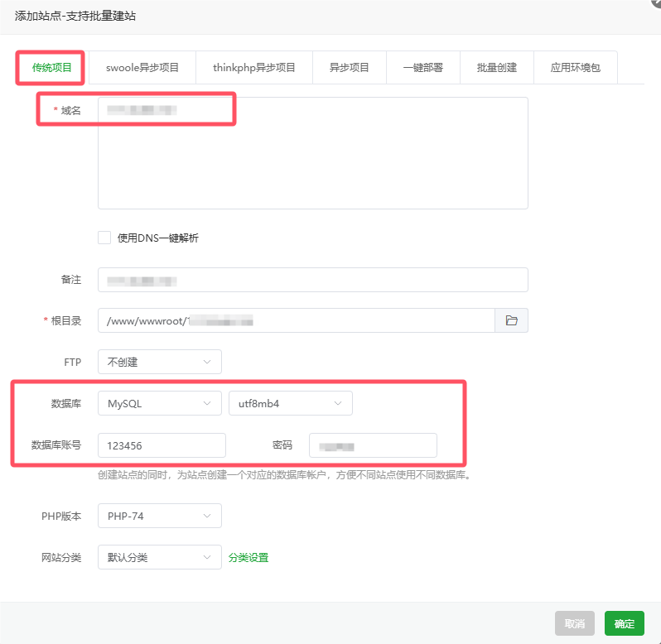
Task: Go to the 一键部署 tab
Action: tap(422, 68)
